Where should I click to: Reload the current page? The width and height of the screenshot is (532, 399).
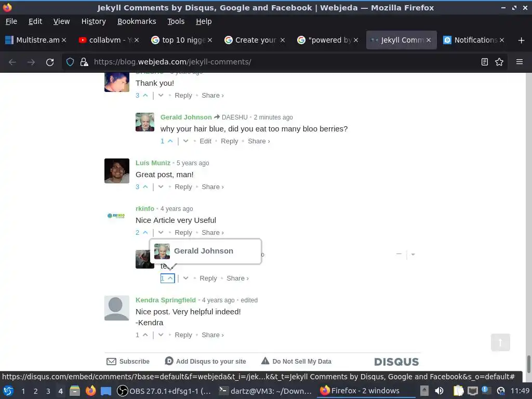click(x=50, y=62)
